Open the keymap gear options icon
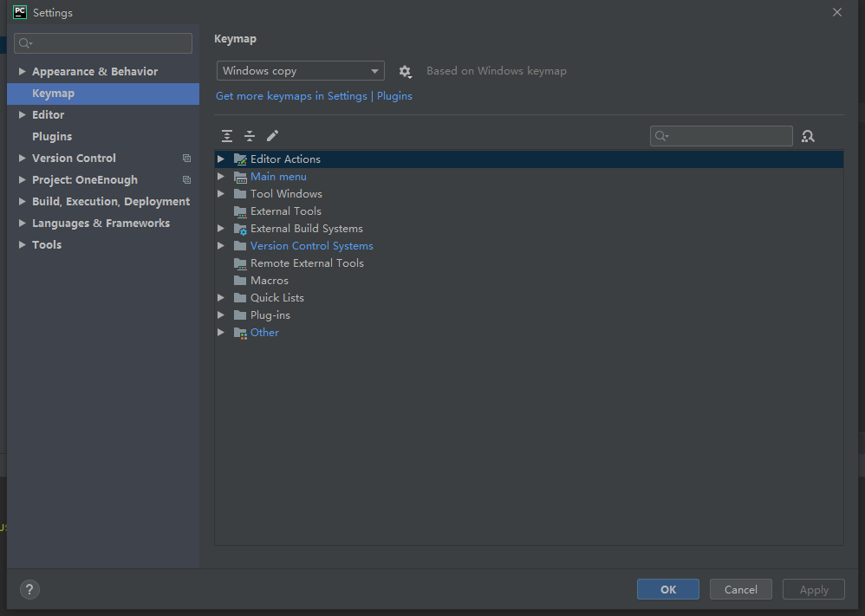 tap(405, 72)
